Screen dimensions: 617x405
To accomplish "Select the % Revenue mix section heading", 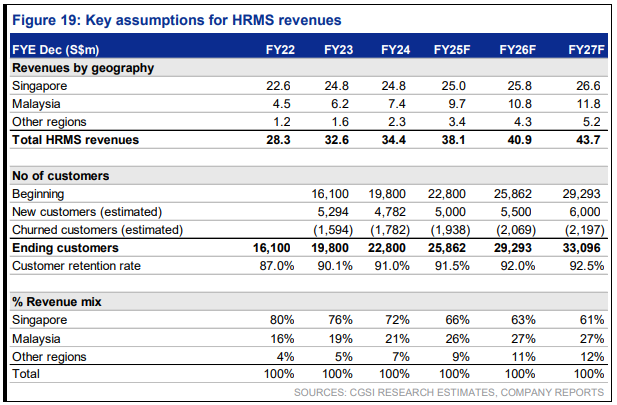I will click(x=57, y=301).
